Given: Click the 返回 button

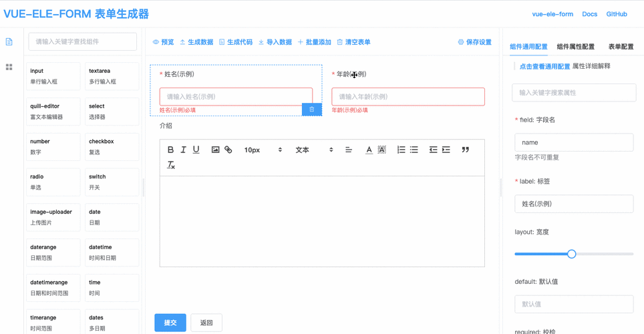Looking at the screenshot, I should (206, 323).
